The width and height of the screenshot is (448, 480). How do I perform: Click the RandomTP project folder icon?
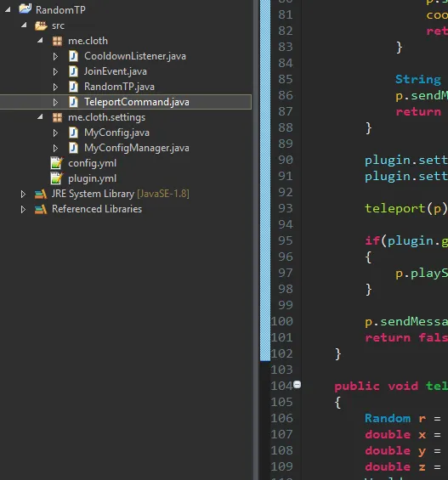[x=26, y=8]
